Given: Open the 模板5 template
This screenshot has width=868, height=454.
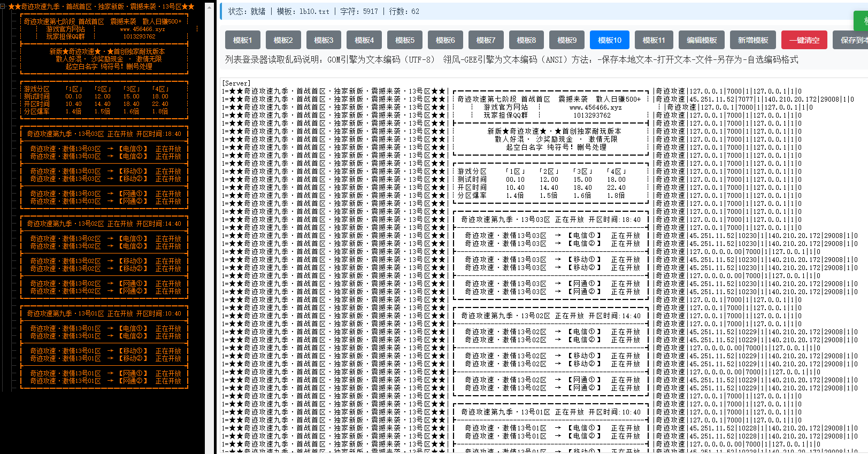Looking at the screenshot, I should 405,40.
